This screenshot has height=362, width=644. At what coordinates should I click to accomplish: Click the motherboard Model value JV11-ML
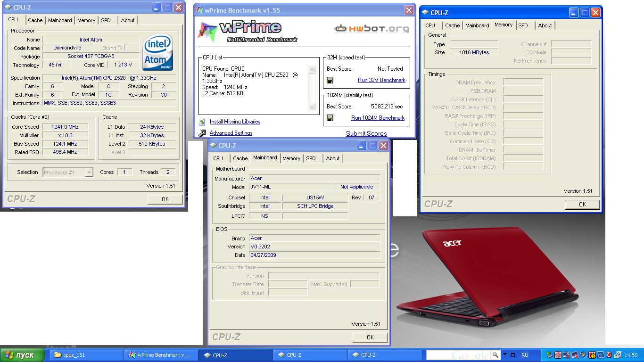[x=290, y=187]
